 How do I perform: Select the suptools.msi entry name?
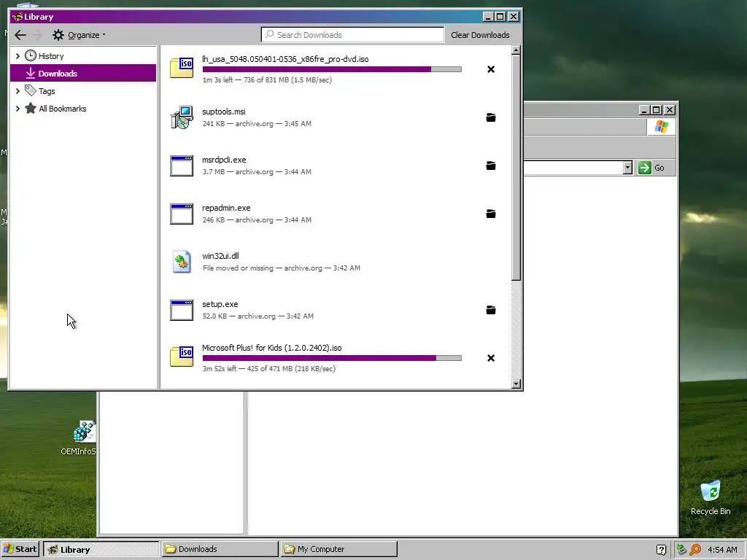pos(224,112)
